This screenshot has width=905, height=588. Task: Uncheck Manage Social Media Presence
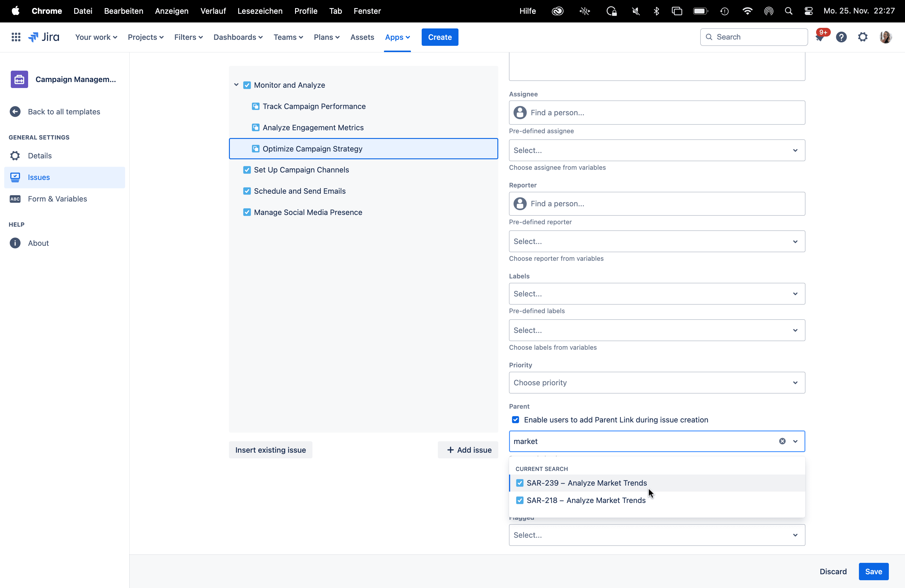pos(247,212)
